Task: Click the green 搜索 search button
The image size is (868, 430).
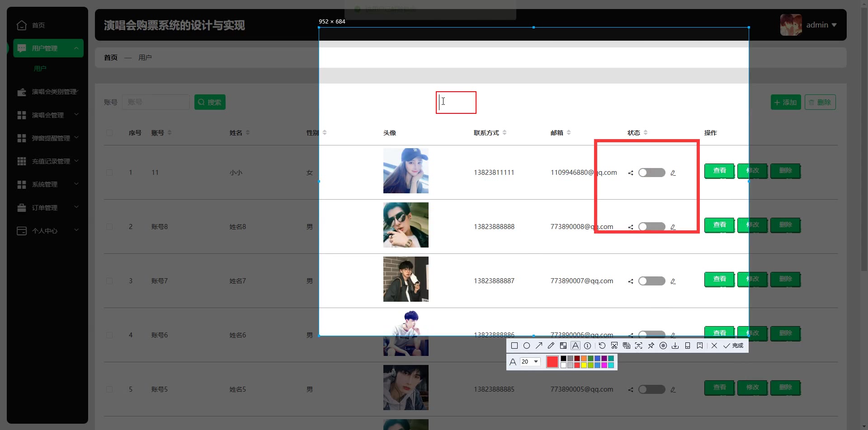Action: point(210,102)
